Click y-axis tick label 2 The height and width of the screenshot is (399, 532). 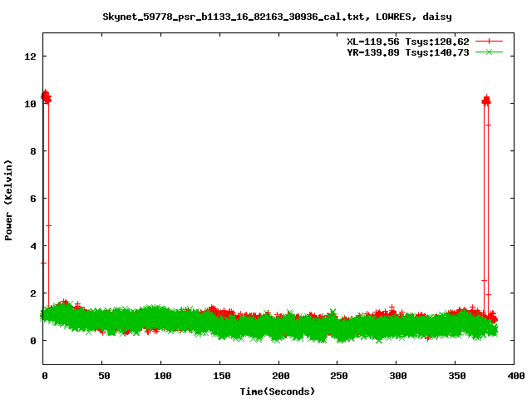tap(33, 293)
